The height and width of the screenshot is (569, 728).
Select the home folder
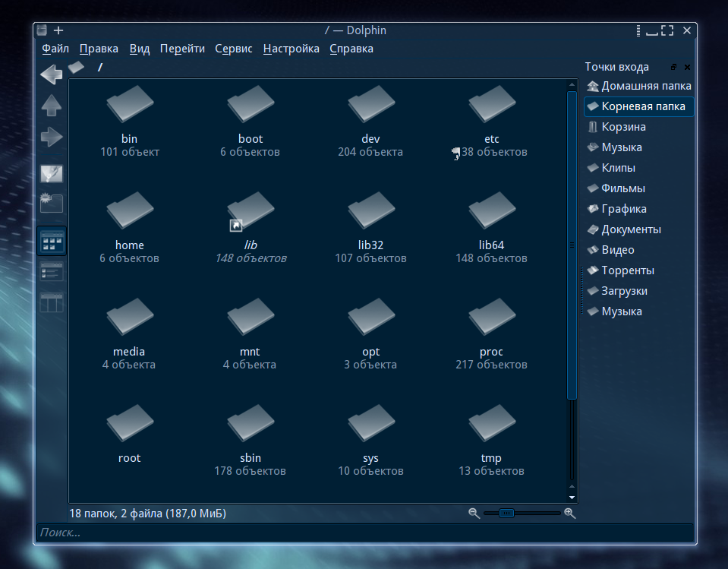(130, 228)
